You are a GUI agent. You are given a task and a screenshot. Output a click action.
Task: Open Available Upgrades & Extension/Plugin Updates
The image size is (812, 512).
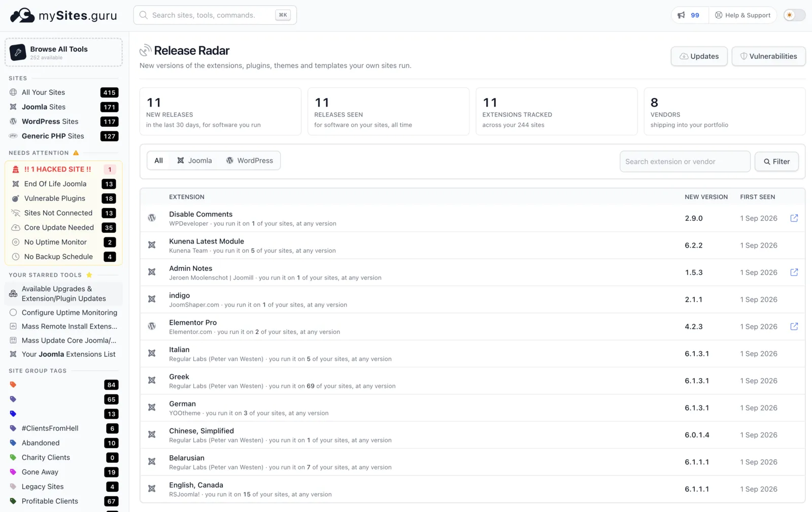coord(63,294)
